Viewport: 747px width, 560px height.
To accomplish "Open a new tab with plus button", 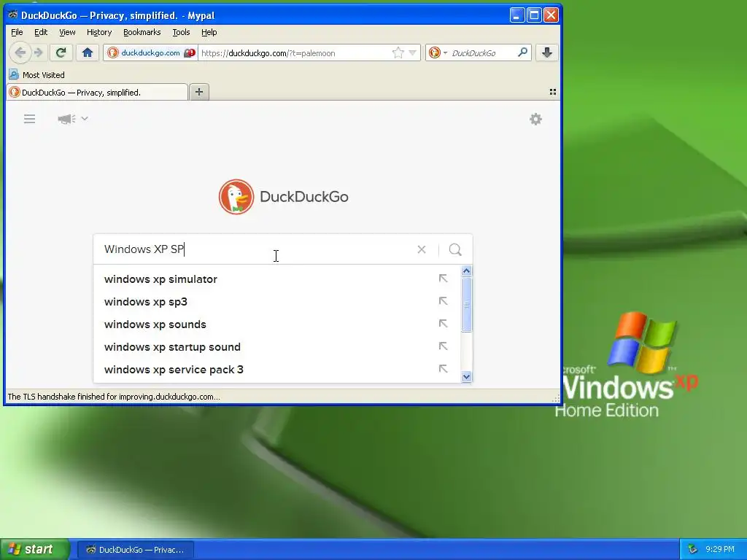I will pyautogui.click(x=199, y=92).
